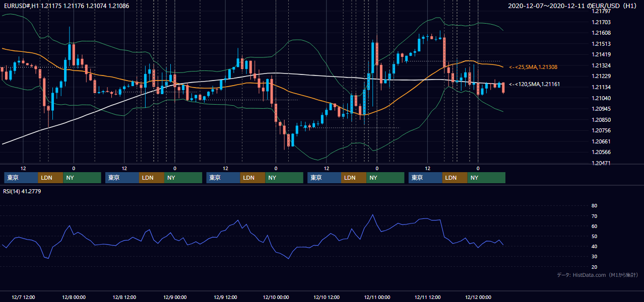The image size is (644, 302).
Task: Select the 12/9 12:00 date label
Action: 225,297
